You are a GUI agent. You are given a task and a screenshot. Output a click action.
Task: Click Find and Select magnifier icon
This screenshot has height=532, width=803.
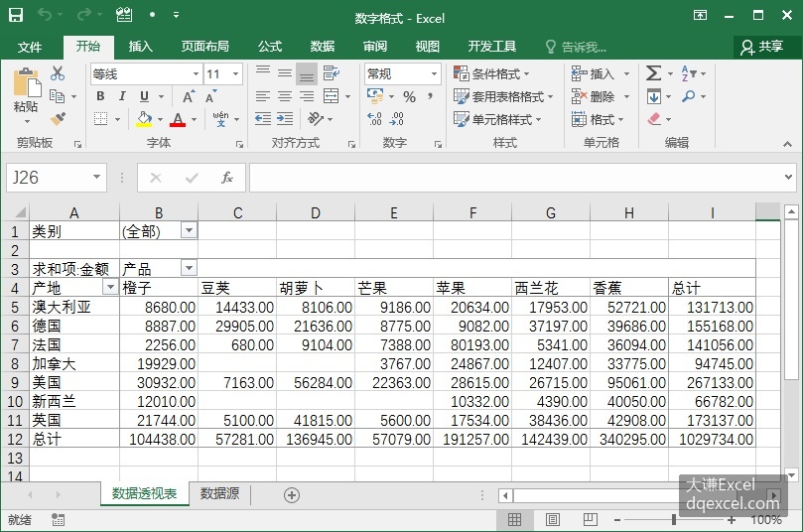coord(688,96)
